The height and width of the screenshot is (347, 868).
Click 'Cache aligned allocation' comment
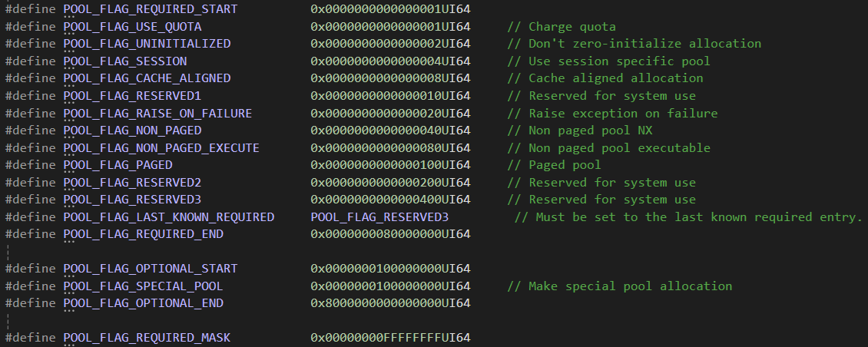tap(605, 78)
